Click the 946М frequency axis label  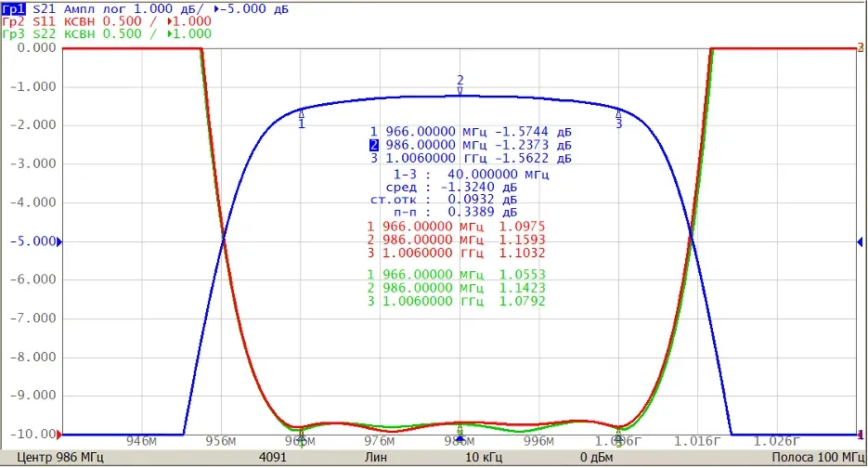click(x=142, y=441)
